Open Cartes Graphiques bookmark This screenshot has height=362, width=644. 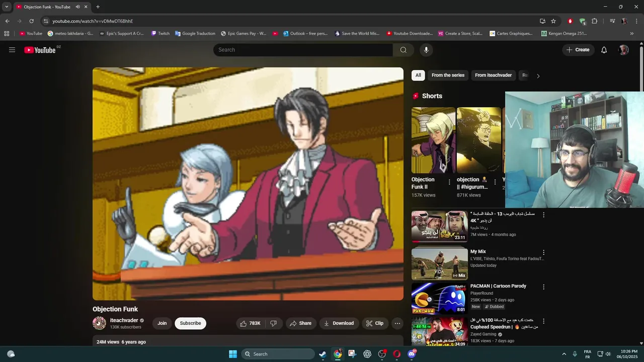(x=511, y=34)
